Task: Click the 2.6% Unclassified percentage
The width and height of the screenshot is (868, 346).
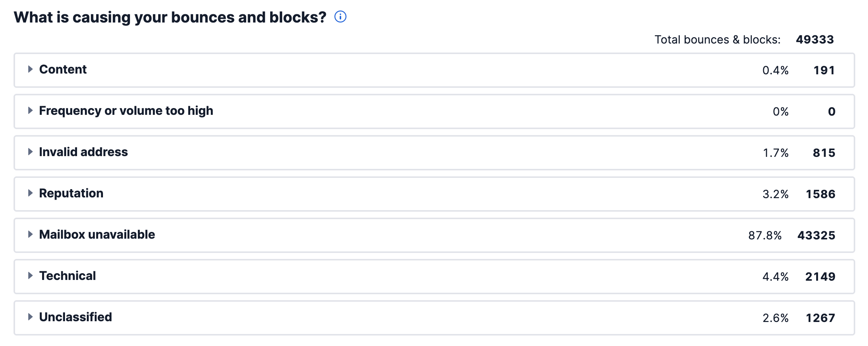Action: pyautogui.click(x=776, y=318)
